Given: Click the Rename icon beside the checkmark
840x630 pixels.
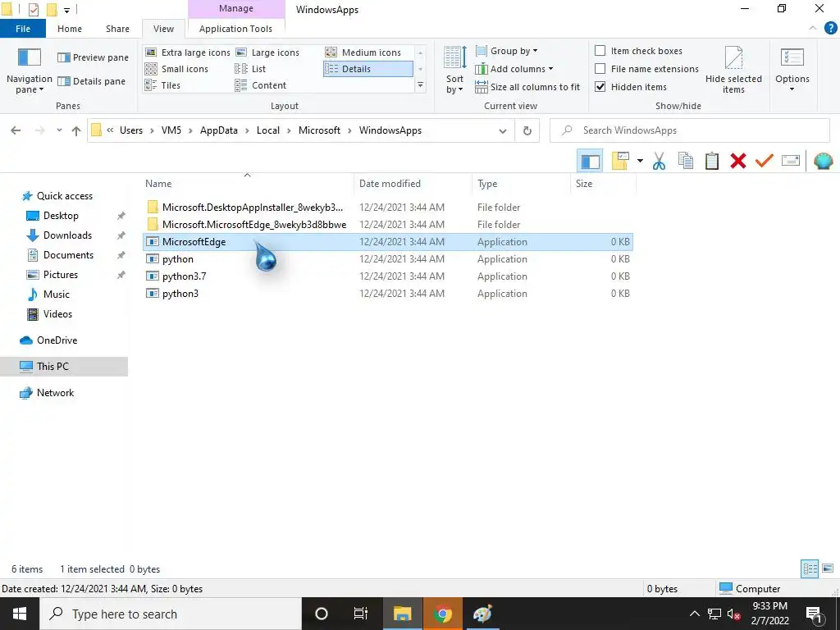Looking at the screenshot, I should (x=790, y=160).
